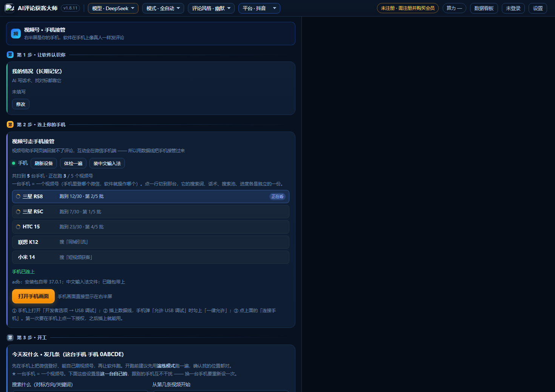555x392 pixels.
Task: Click the 正在看 badge on 三星 R58
Action: pyautogui.click(x=277, y=196)
